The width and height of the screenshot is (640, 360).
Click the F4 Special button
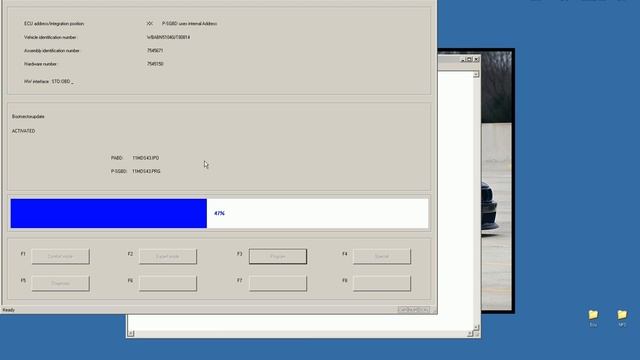click(382, 256)
